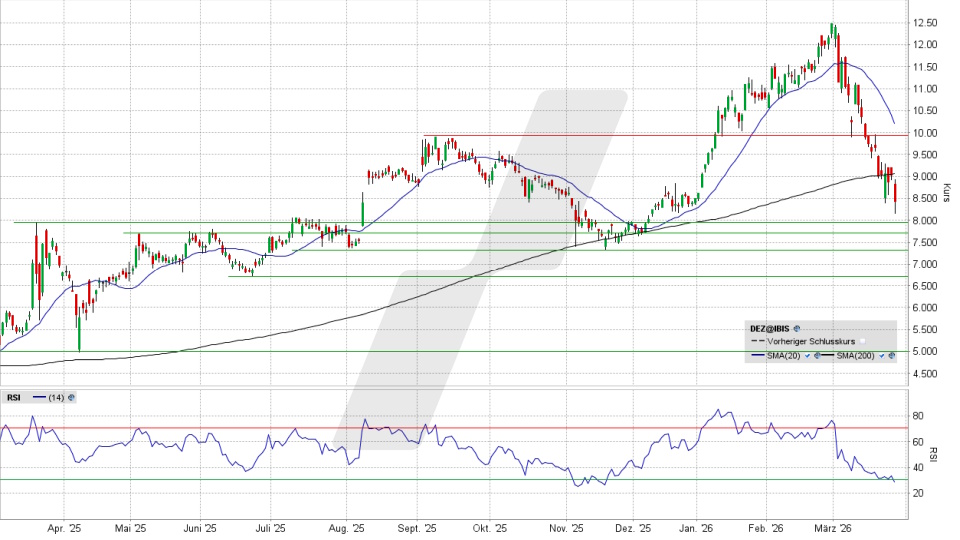Click the blue RSI line swatch
The width and height of the screenshot is (960, 540).
pyautogui.click(x=38, y=397)
